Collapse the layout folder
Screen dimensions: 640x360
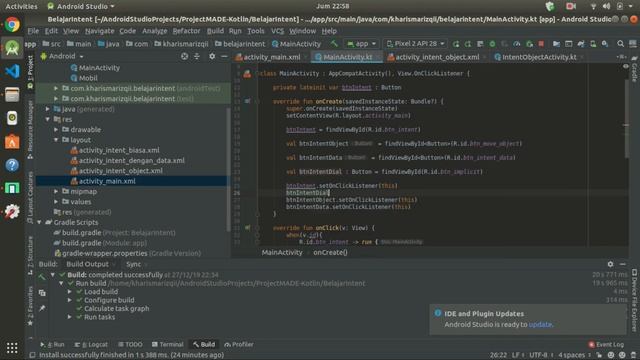56,140
